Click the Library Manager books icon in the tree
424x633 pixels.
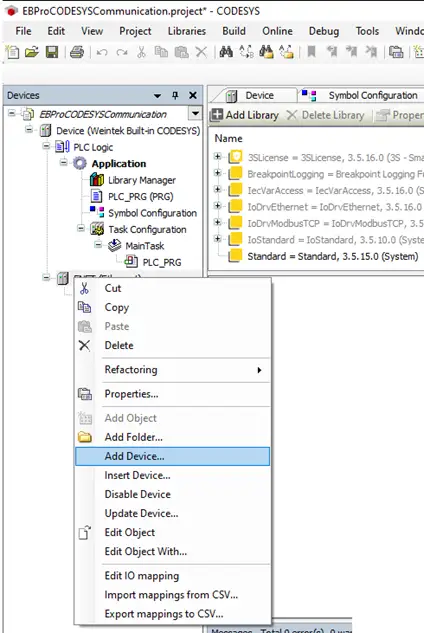(97, 180)
